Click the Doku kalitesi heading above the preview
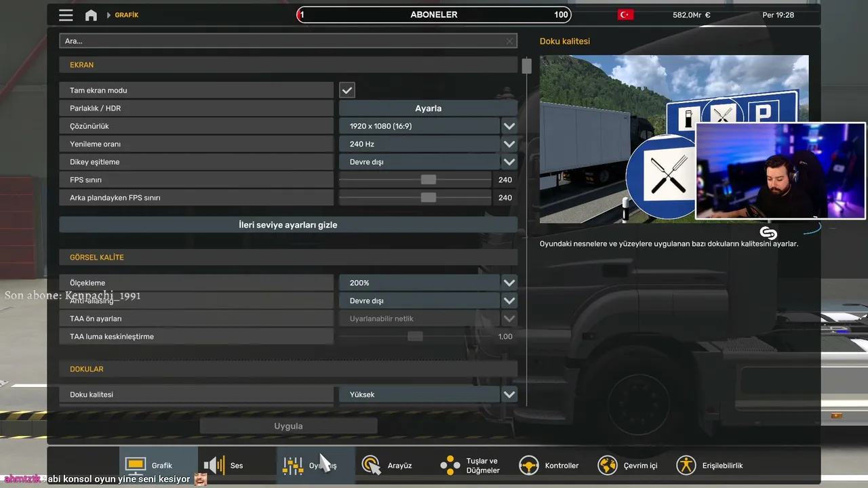Viewport: 868px width, 488px height. [565, 41]
